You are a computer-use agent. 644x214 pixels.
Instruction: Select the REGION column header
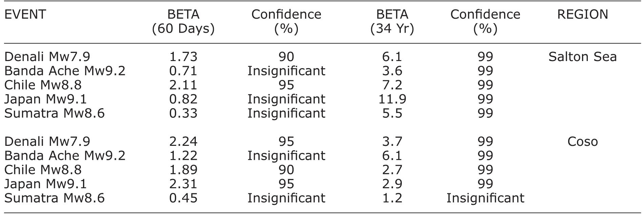(582, 15)
